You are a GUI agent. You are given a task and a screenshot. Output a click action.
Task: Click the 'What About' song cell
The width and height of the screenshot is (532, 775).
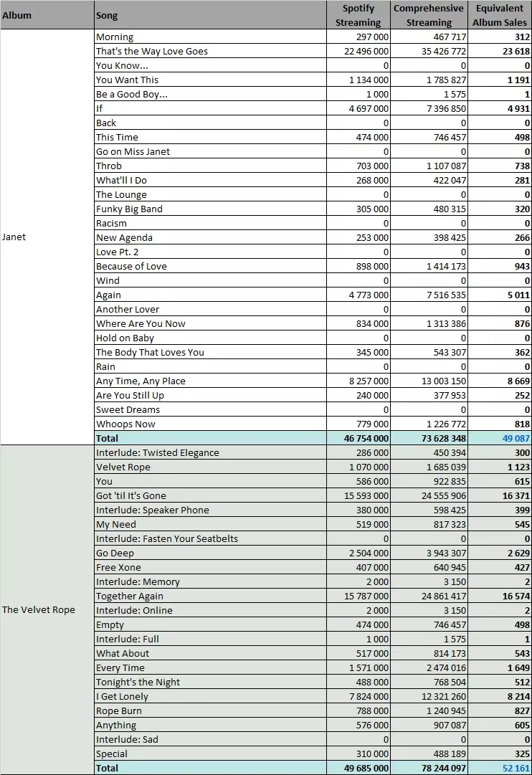(210, 653)
